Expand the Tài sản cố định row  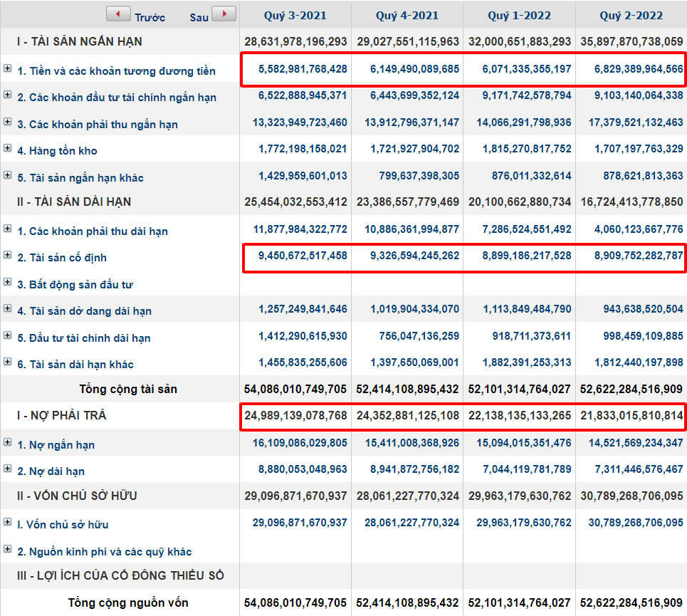8,255
